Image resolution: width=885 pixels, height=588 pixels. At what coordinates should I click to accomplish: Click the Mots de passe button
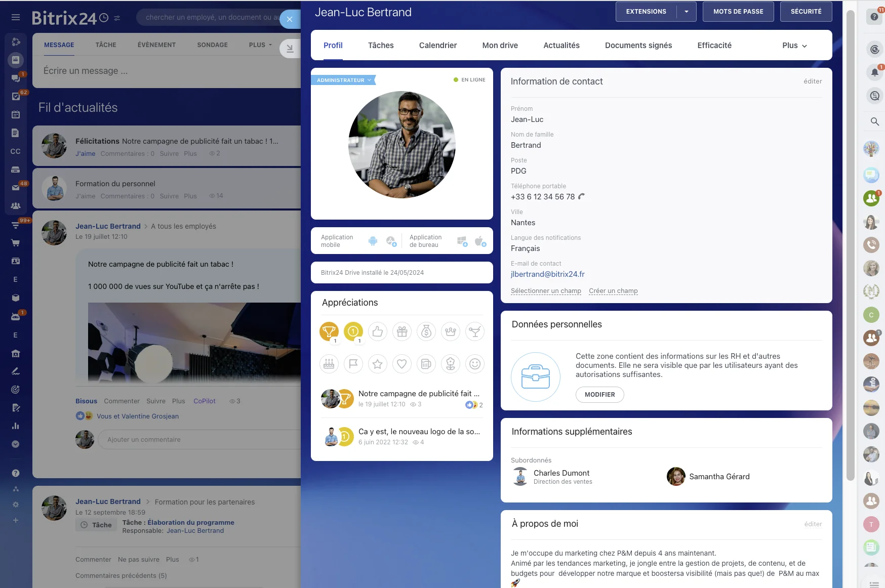(x=738, y=12)
